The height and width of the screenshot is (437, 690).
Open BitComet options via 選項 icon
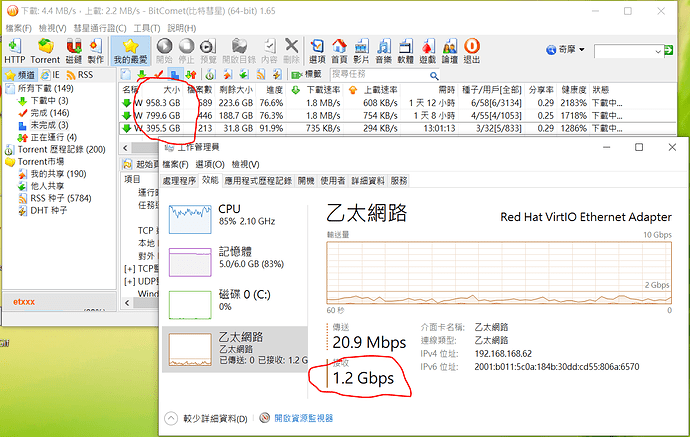coord(317,51)
